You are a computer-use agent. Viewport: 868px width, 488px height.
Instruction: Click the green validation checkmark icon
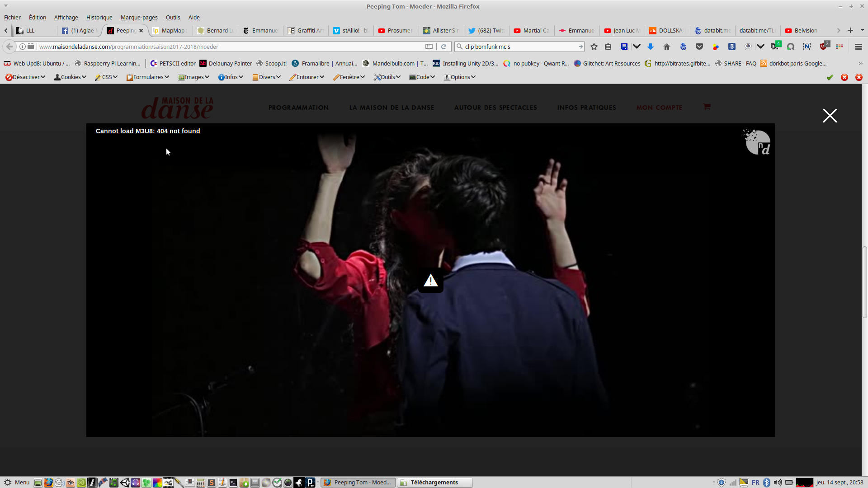pyautogui.click(x=830, y=77)
